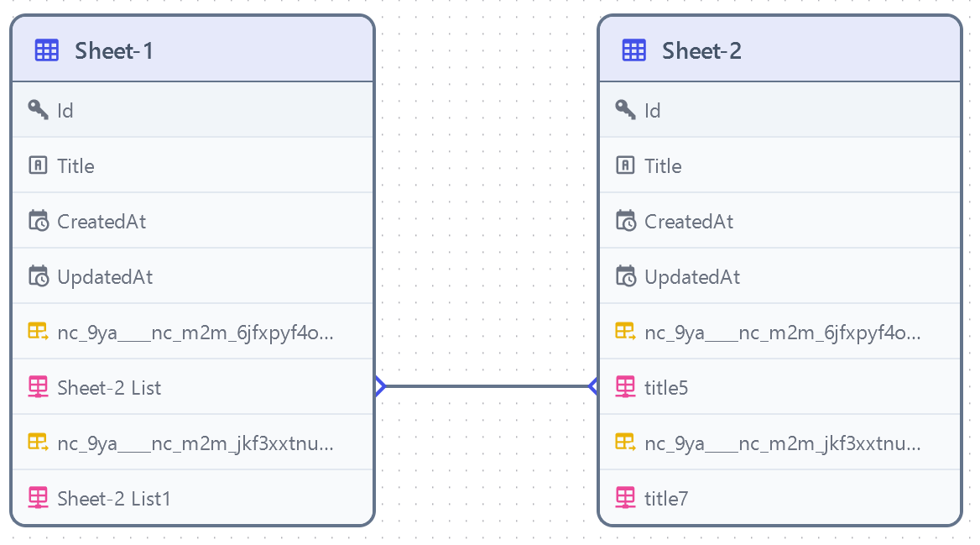980x545 pixels.
Task: Click Sheet-1 CreatedAt calendar clock icon
Action: click(38, 221)
